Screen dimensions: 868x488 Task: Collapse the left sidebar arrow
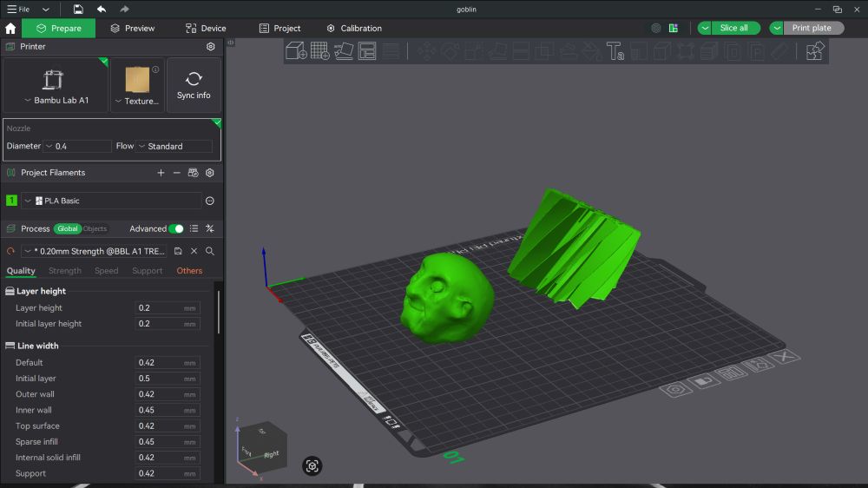231,42
